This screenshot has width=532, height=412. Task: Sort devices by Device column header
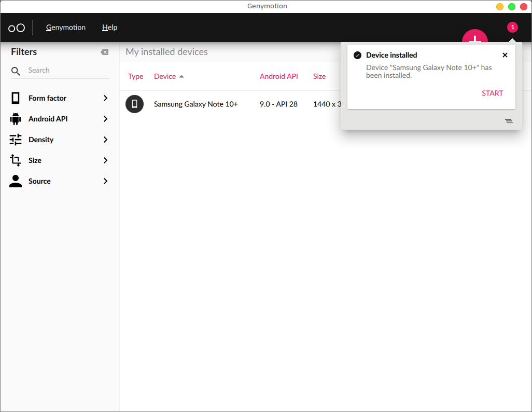click(165, 76)
